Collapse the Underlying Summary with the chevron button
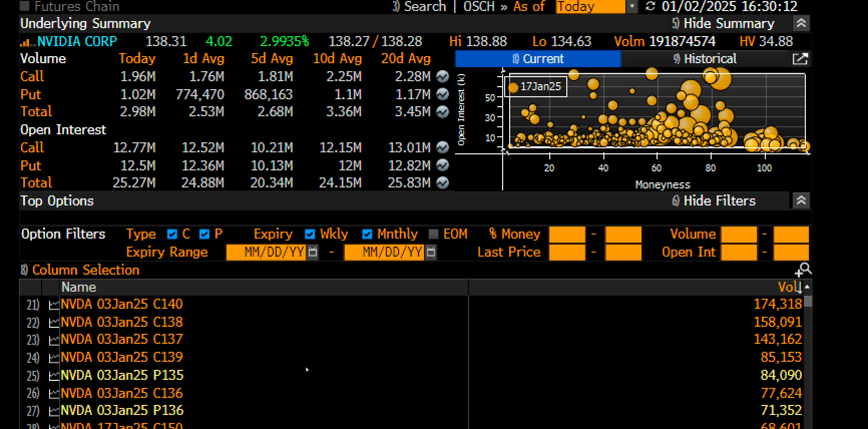Image resolution: width=868 pixels, height=429 pixels. click(801, 23)
